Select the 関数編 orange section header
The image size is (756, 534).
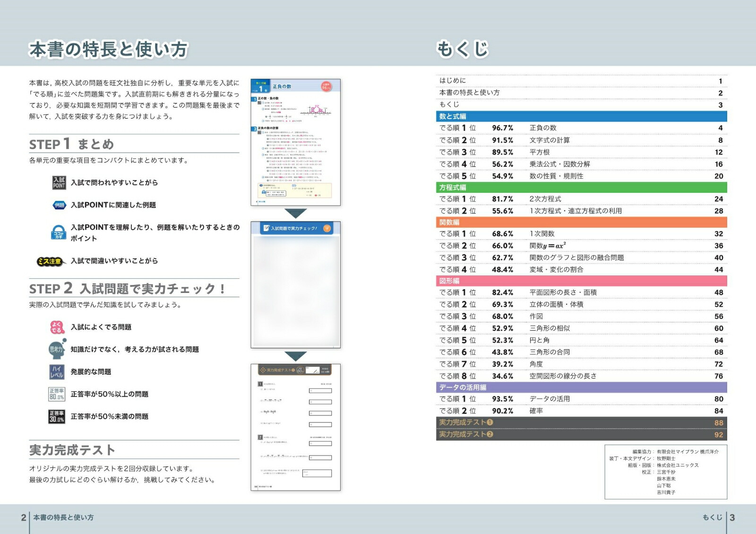tap(581, 222)
